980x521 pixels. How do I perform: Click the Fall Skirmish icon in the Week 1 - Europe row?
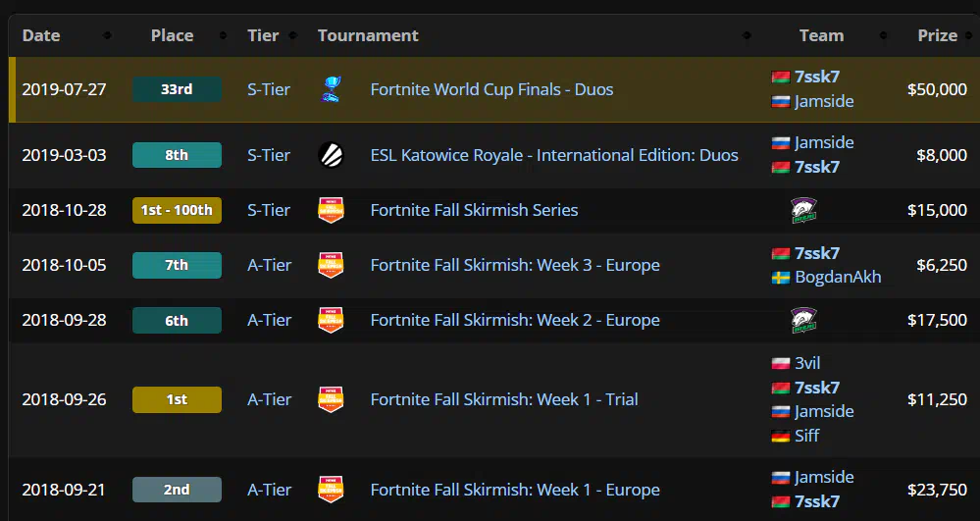(x=331, y=490)
